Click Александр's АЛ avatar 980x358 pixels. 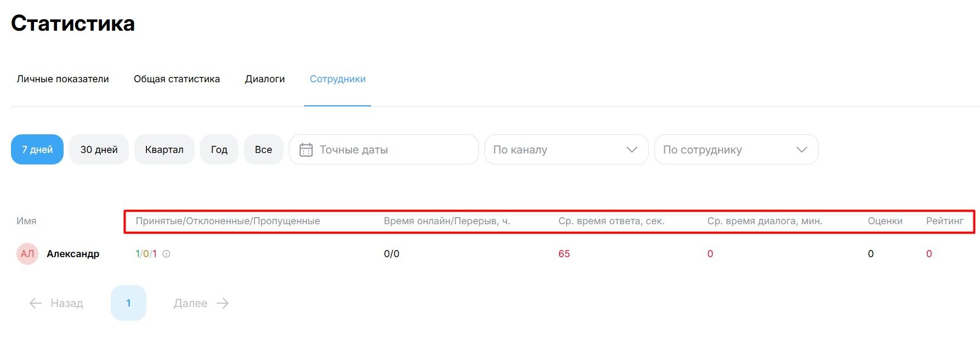27,254
